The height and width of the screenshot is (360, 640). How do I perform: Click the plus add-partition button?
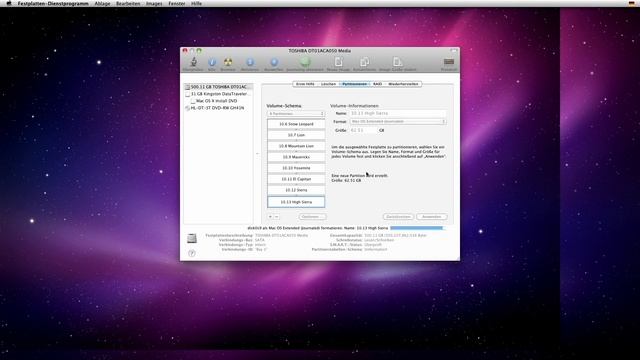270,217
